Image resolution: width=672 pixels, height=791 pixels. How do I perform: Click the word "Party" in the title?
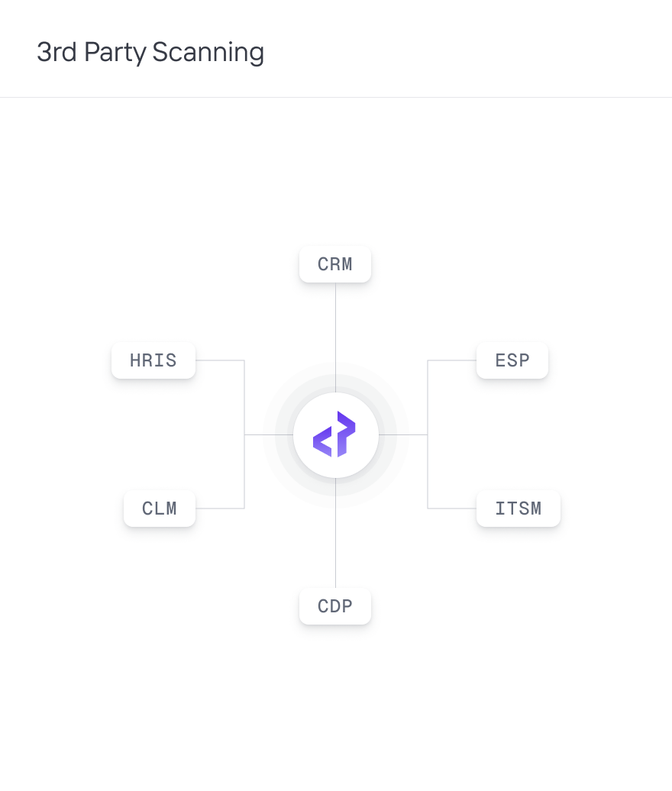pos(115,53)
